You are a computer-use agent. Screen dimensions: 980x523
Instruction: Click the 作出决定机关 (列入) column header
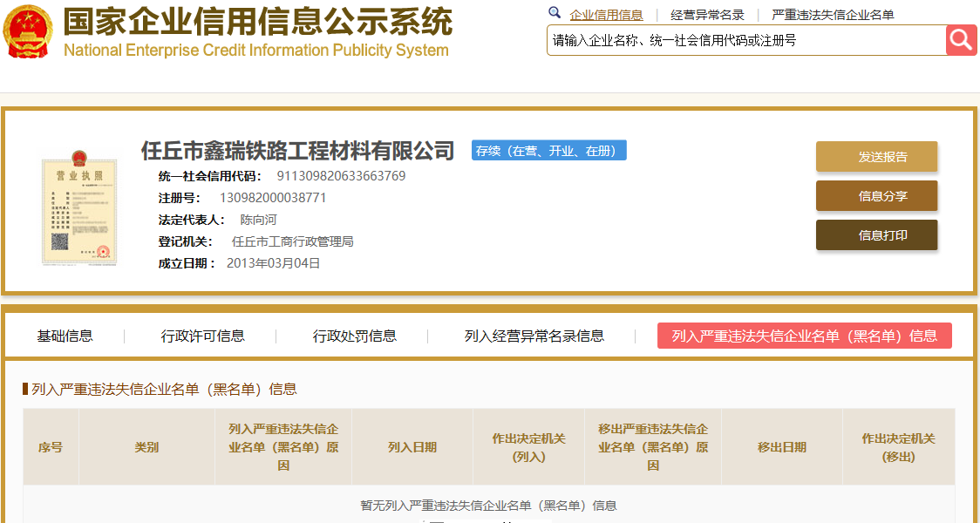[x=528, y=447]
